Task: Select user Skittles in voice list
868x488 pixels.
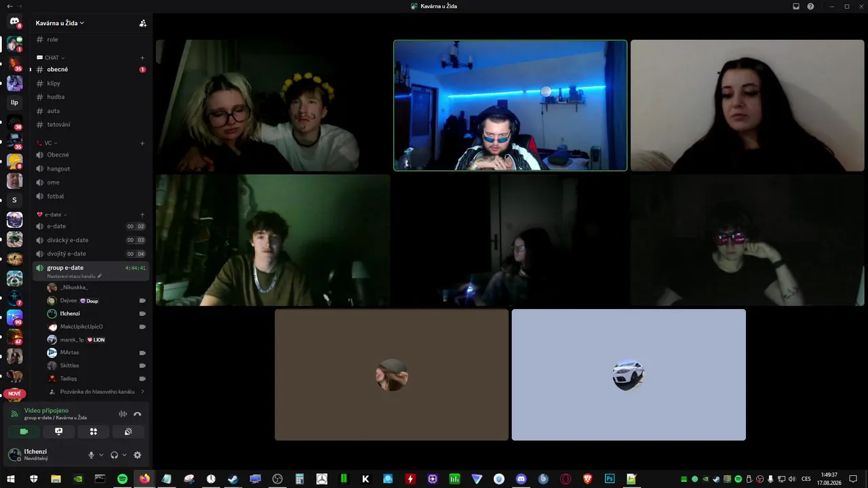Action: [96, 365]
